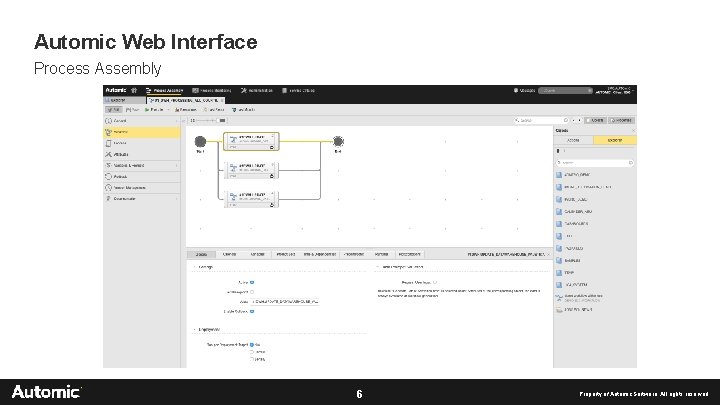Toggle the Breakpoint checkbox
The width and height of the screenshot is (720, 405).
tap(252, 292)
